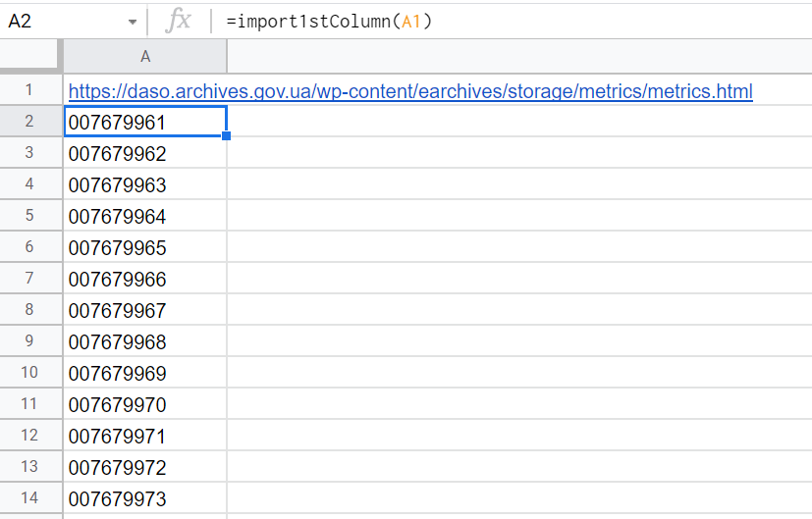812x519 pixels.
Task: Select column A header
Action: [x=145, y=56]
